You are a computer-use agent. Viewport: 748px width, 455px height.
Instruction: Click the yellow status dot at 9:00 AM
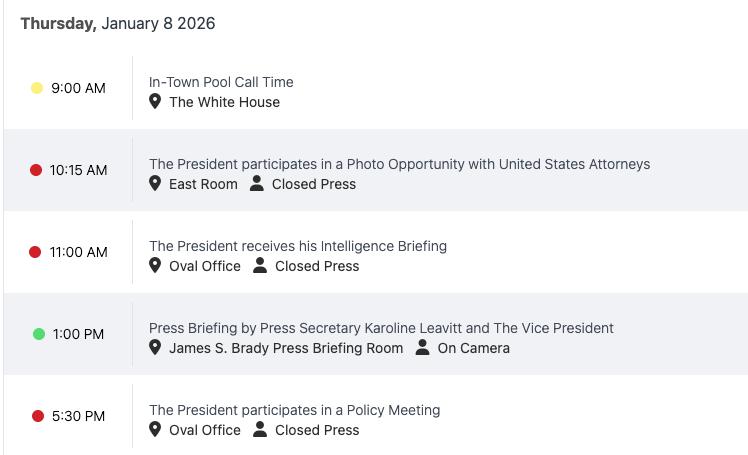click(x=37, y=88)
